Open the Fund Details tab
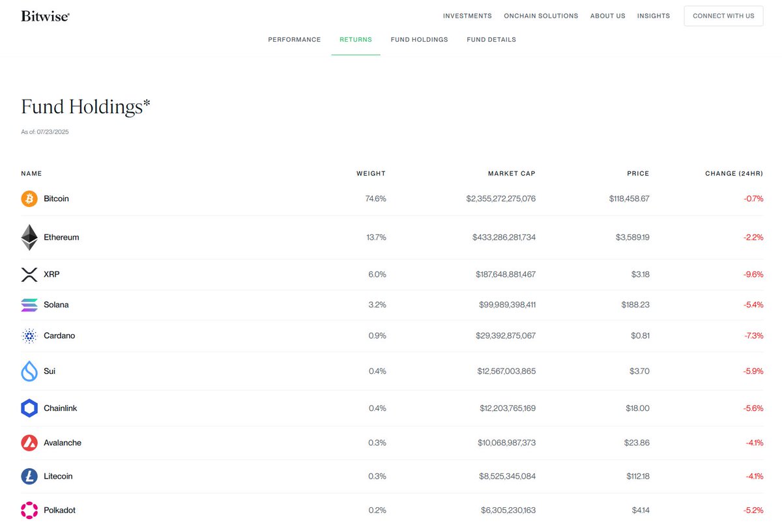Viewport: 782px width, 532px height. point(491,40)
